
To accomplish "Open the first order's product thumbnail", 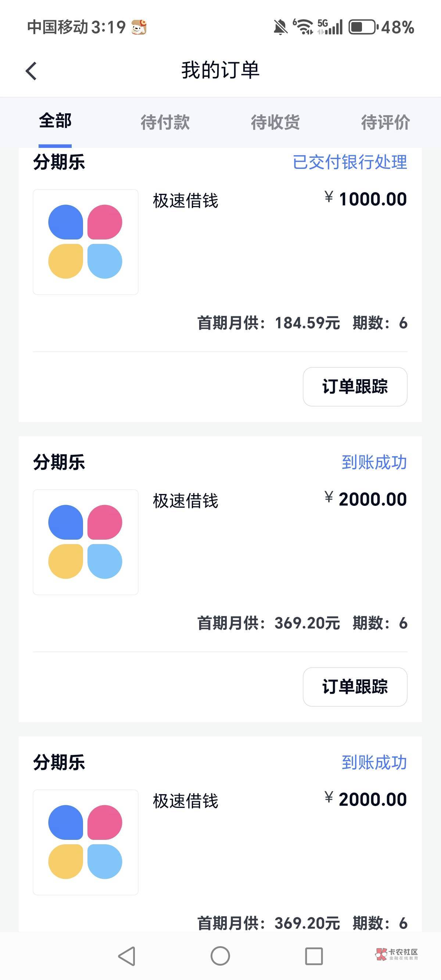I will click(x=86, y=242).
